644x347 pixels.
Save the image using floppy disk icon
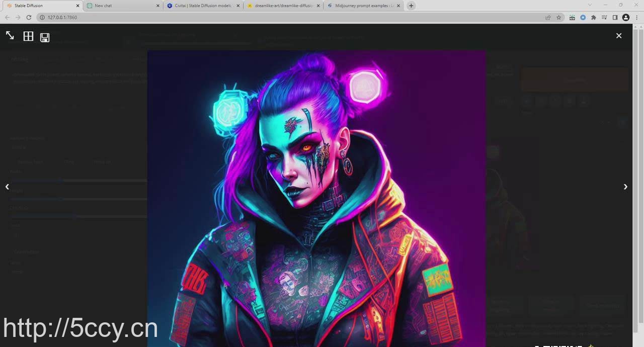pyautogui.click(x=45, y=37)
